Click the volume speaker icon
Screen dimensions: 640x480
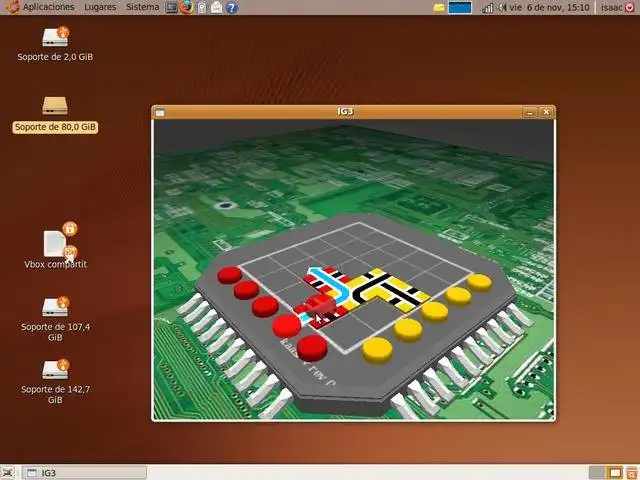tap(502, 7)
